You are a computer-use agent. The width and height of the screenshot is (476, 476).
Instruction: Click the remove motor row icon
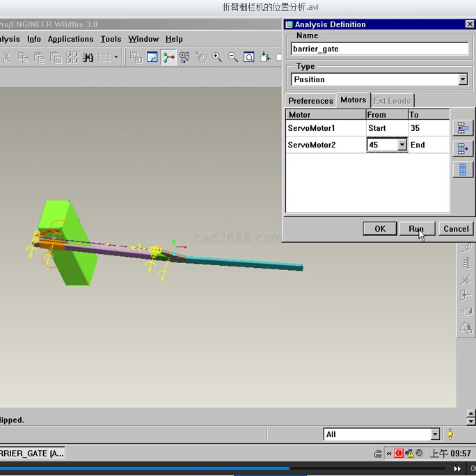click(x=463, y=148)
